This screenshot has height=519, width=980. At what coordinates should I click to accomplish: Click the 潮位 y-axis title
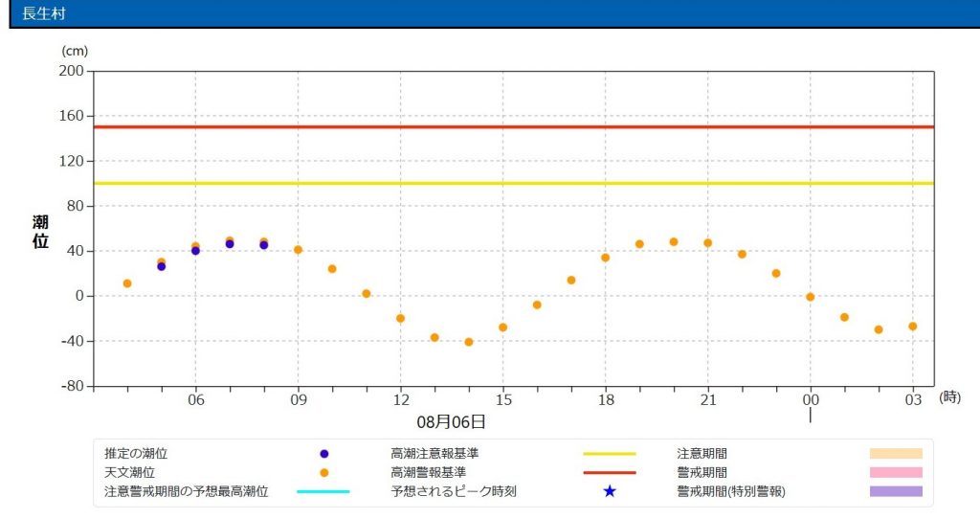40,232
